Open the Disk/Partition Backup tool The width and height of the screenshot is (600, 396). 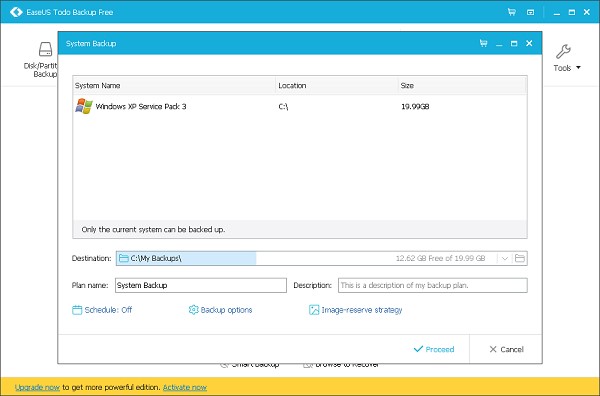pyautogui.click(x=41, y=60)
